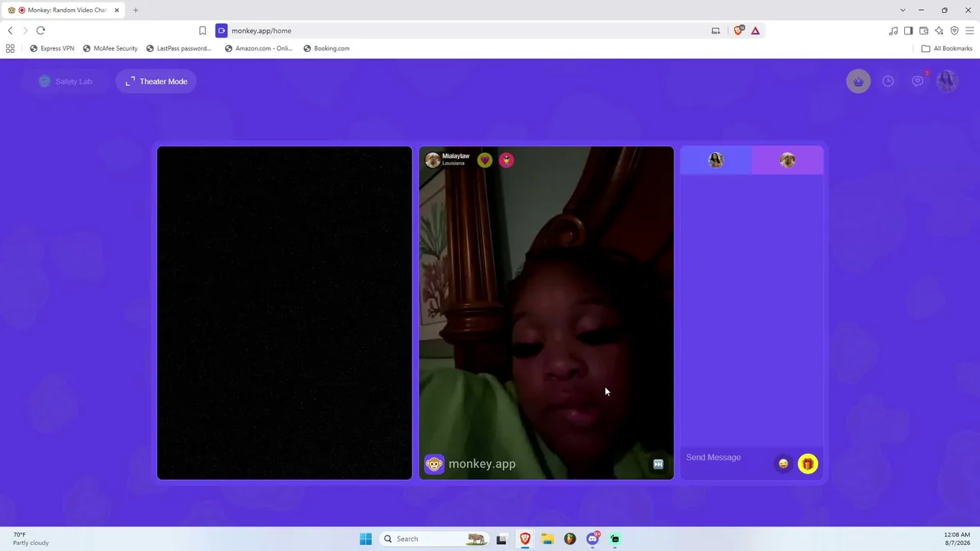Go back in browser history
The image size is (980, 551).
click(x=10, y=31)
